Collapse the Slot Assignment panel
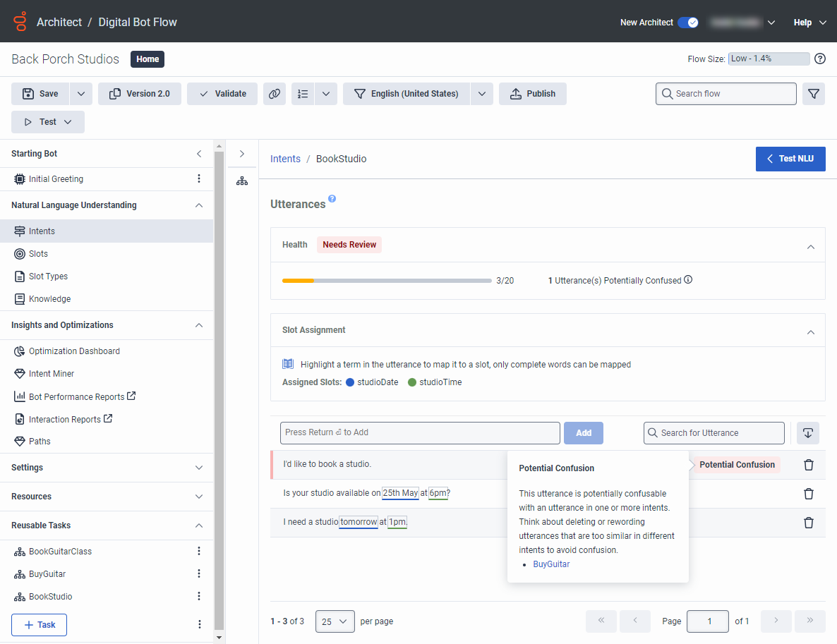This screenshot has width=837, height=644. point(811,332)
